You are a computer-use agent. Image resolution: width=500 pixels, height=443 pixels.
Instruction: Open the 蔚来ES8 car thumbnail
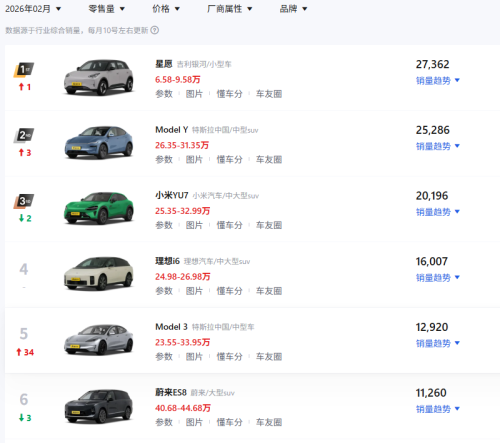pyautogui.click(x=99, y=406)
